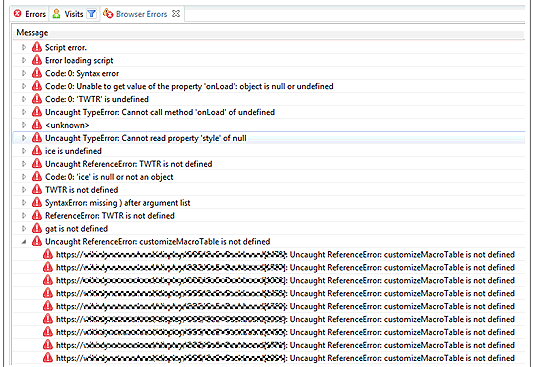Select 'Uncaught ReferenceError: customizeMacroTable is not defined' group
This screenshot has width=533, height=367.
157,242
